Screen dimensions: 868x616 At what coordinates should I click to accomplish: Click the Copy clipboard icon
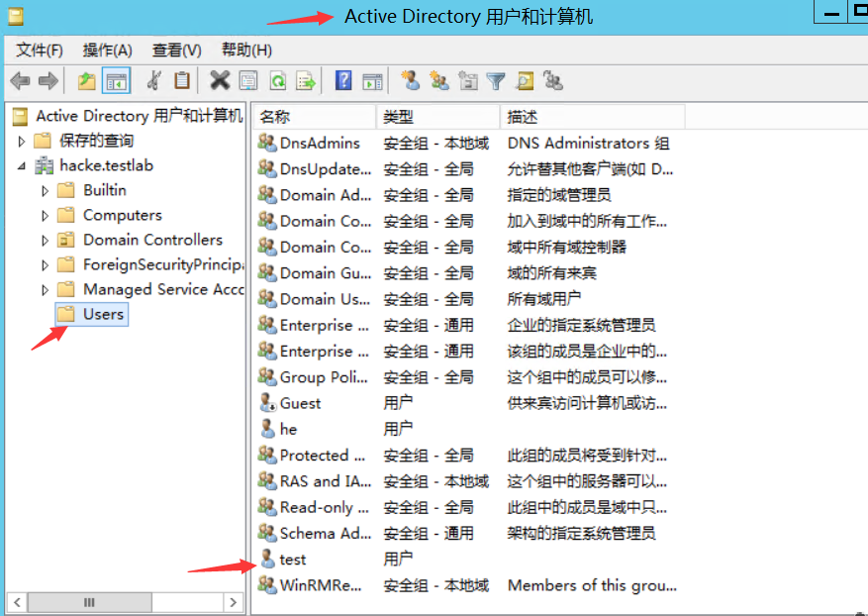pyautogui.click(x=181, y=81)
